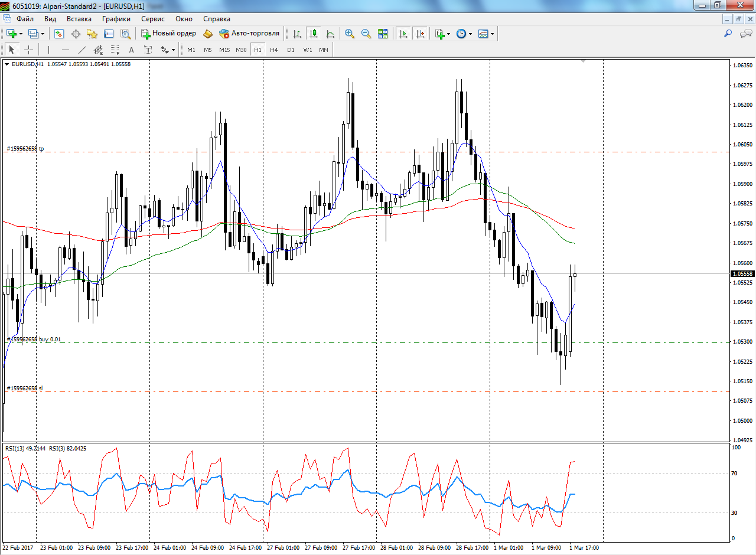Select the cursor pointer tool
This screenshot has width=756, height=555.
(x=11, y=50)
